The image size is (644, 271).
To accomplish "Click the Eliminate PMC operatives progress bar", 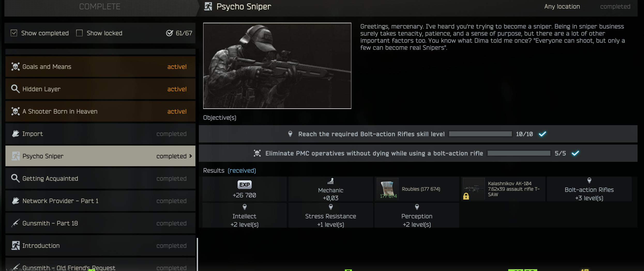I will (519, 153).
